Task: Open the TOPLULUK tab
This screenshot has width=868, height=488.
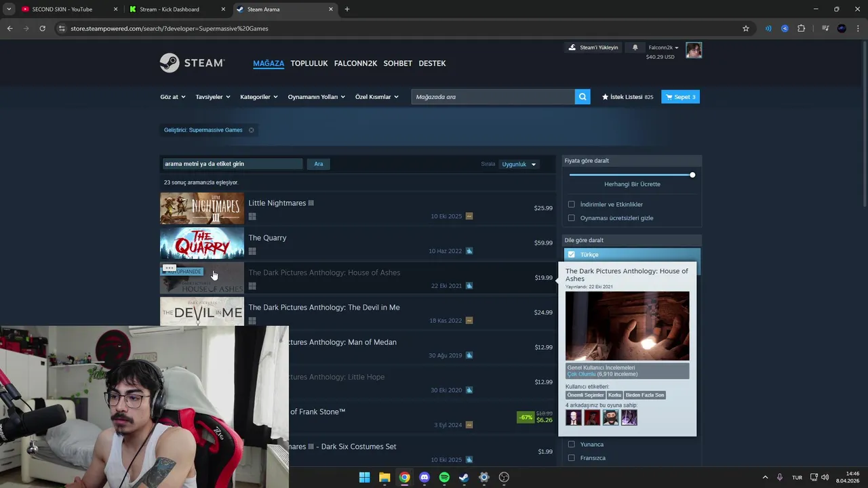Action: pos(309,63)
